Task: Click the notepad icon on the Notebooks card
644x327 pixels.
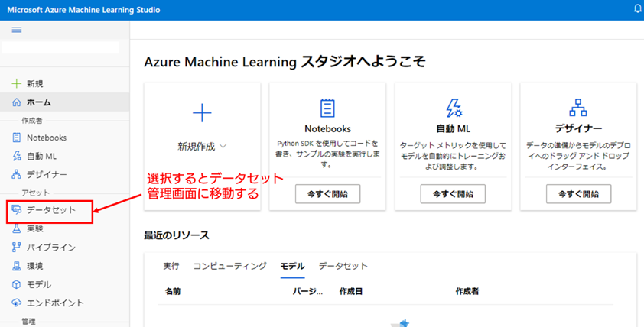Action: pos(327,108)
